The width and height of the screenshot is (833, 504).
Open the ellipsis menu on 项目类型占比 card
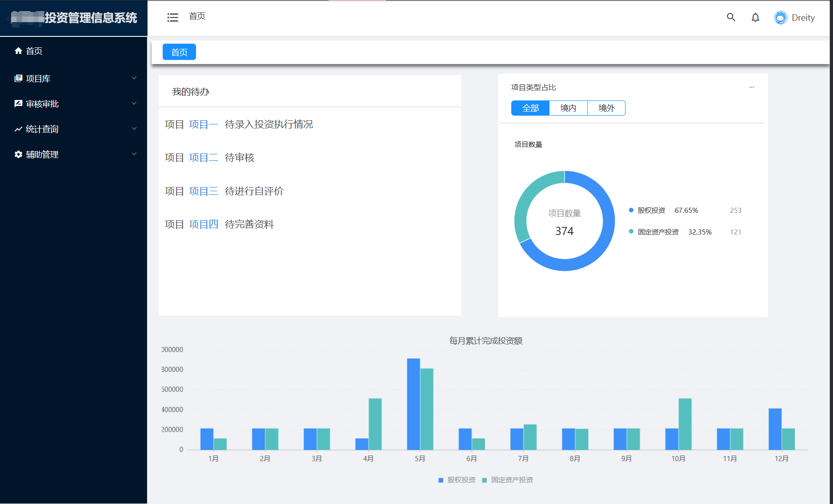(x=751, y=87)
